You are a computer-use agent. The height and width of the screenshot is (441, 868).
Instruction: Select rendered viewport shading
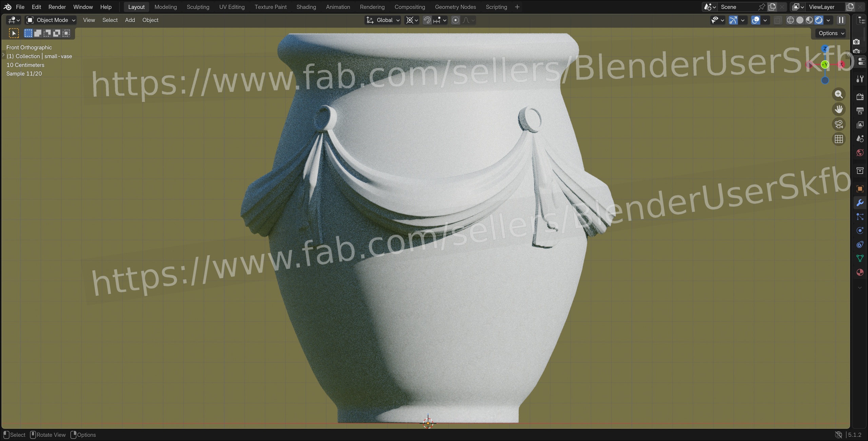click(x=819, y=20)
